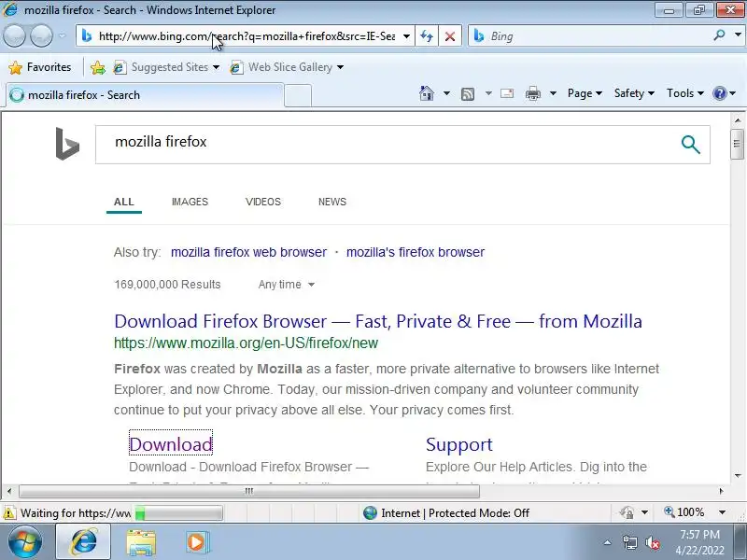Open the recent pages dropdown arrow

(x=63, y=35)
